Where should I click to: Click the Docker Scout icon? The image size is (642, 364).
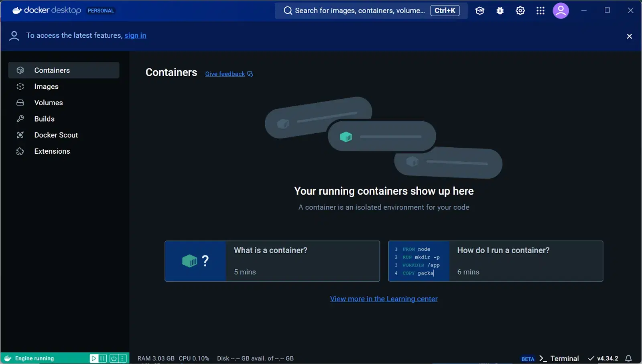20,135
